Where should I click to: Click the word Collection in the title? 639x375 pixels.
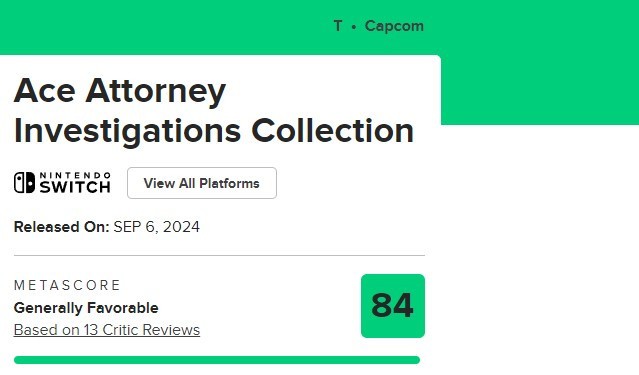click(x=333, y=131)
